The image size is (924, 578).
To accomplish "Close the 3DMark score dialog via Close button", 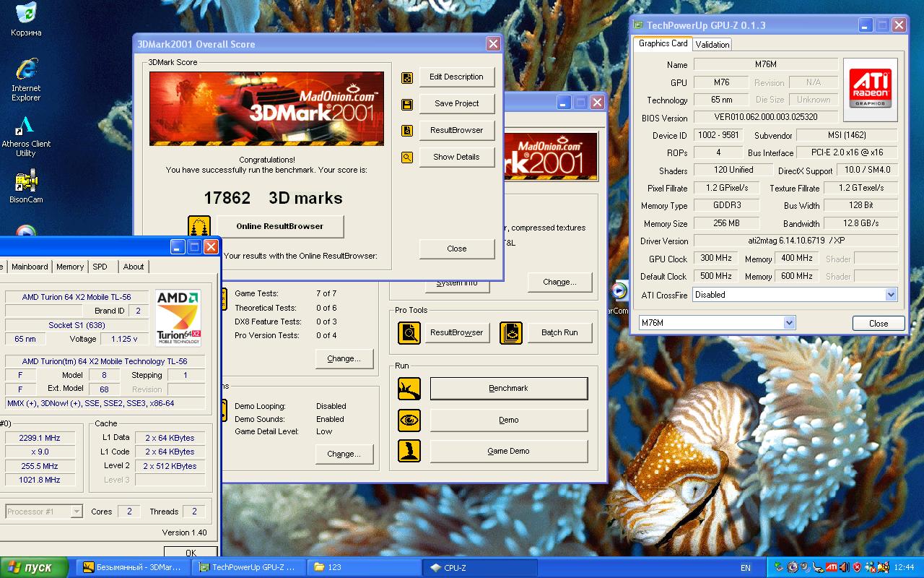I will point(456,249).
